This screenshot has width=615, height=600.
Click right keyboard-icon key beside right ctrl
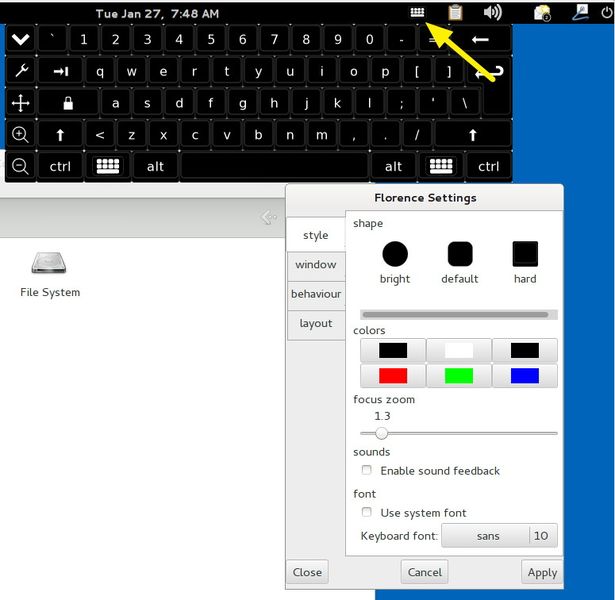point(441,166)
